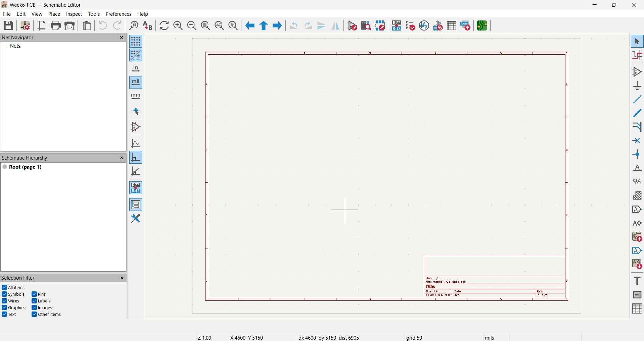Run the electrical rules checker
Viewport: 644px width, 341px height.
(x=411, y=25)
